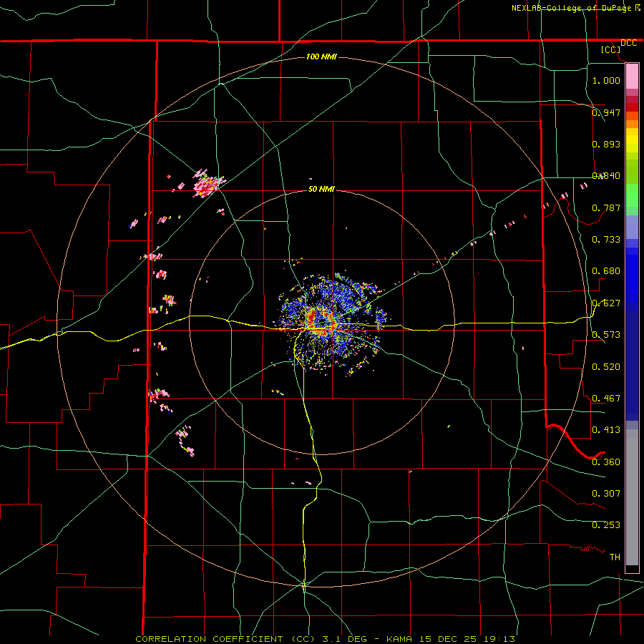Click the DCC label above the scale
Screen dimensions: 644x644
[629, 43]
